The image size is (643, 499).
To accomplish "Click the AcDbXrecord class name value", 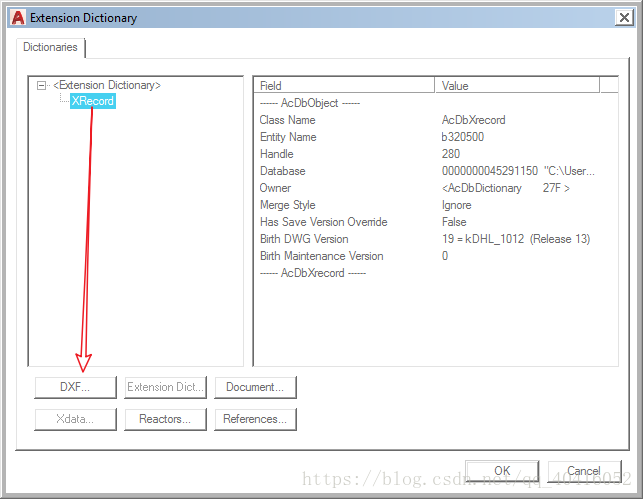I will (x=474, y=120).
